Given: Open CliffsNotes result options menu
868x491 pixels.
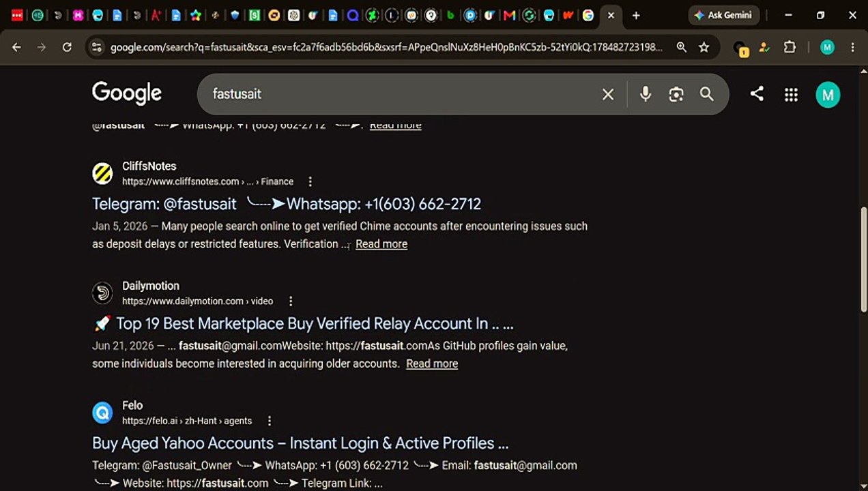Looking at the screenshot, I should click(310, 181).
